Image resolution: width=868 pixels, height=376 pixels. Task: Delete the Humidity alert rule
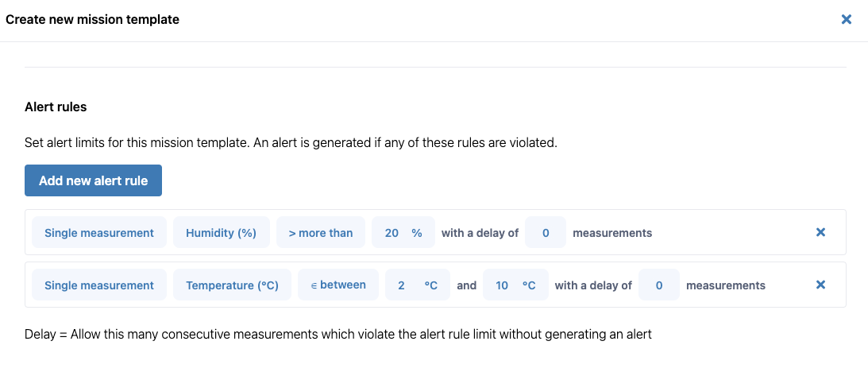click(x=820, y=232)
